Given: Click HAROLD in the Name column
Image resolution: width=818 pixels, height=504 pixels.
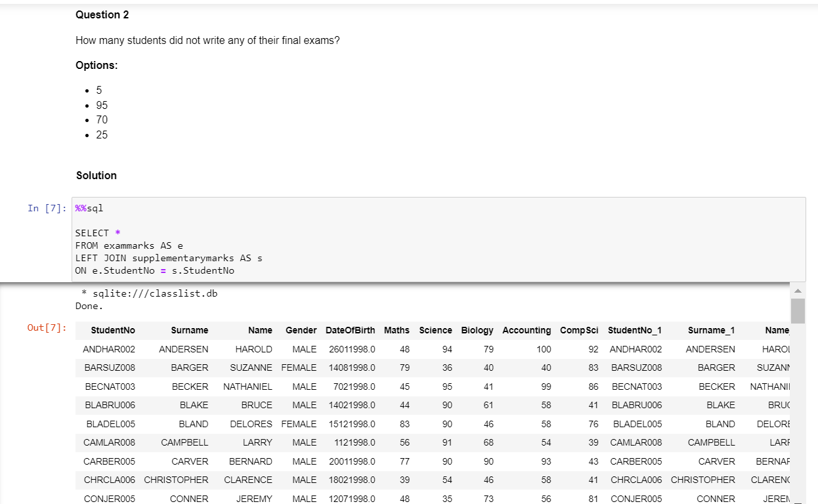Looking at the screenshot, I should click(x=254, y=349).
